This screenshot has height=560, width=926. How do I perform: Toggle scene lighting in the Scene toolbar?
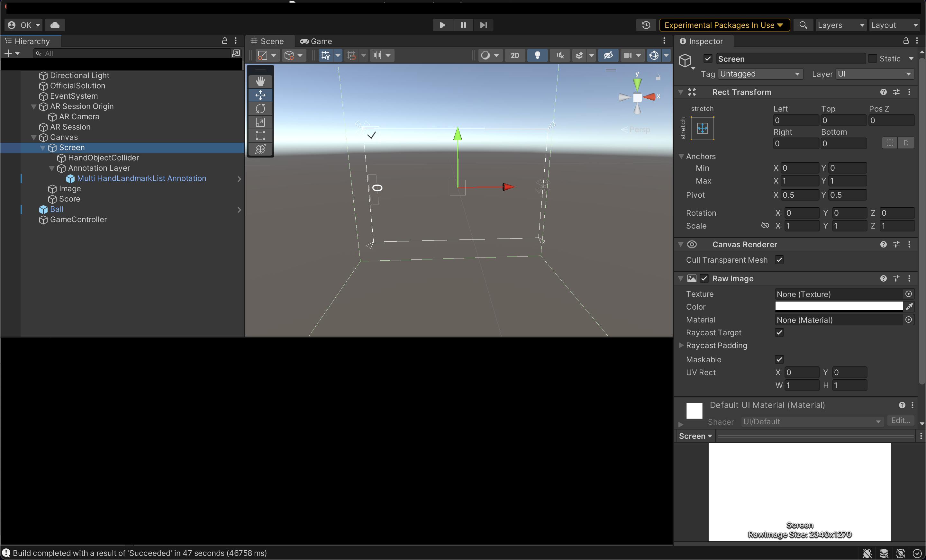pyautogui.click(x=537, y=55)
